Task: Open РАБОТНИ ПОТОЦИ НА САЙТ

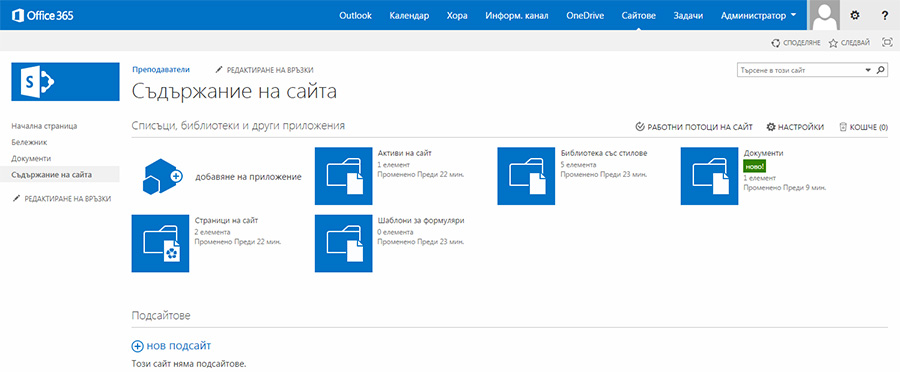Action: point(694,127)
